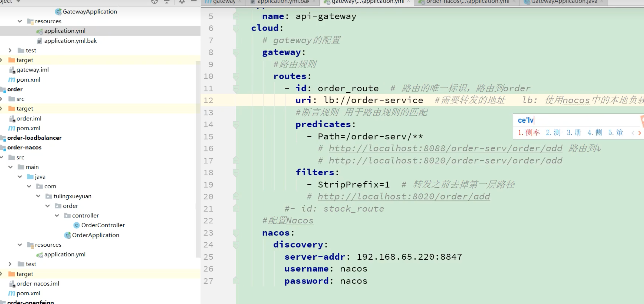644x304 pixels.
Task: Open the GatewayApplication class file
Action: coord(90,11)
